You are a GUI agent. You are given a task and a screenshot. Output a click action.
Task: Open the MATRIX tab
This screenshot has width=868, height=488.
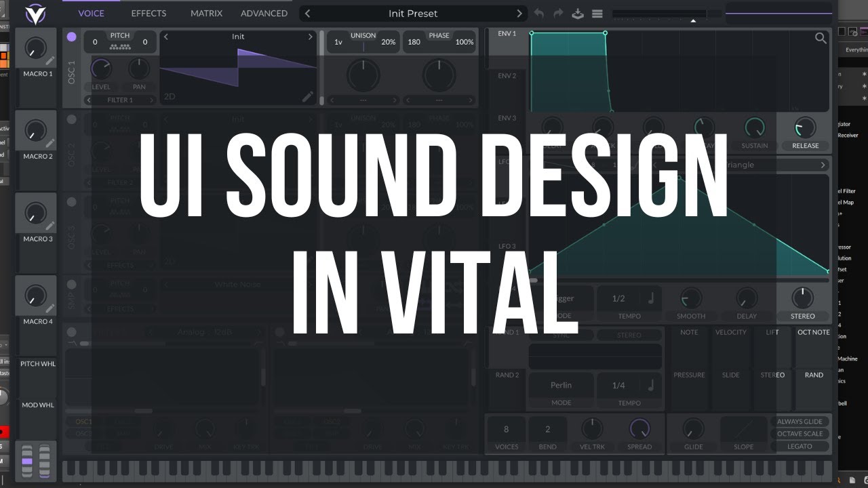206,14
